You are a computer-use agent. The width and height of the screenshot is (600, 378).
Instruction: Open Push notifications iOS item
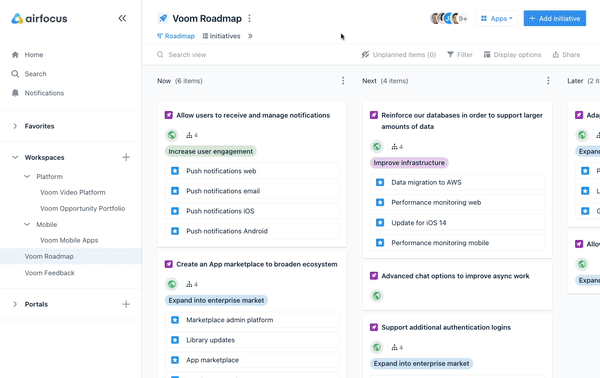pos(252,211)
